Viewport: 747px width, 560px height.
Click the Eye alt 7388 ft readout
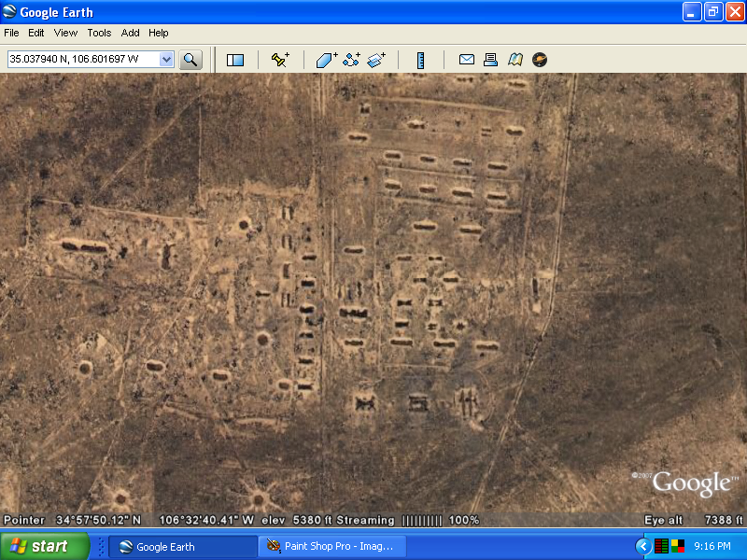(694, 520)
